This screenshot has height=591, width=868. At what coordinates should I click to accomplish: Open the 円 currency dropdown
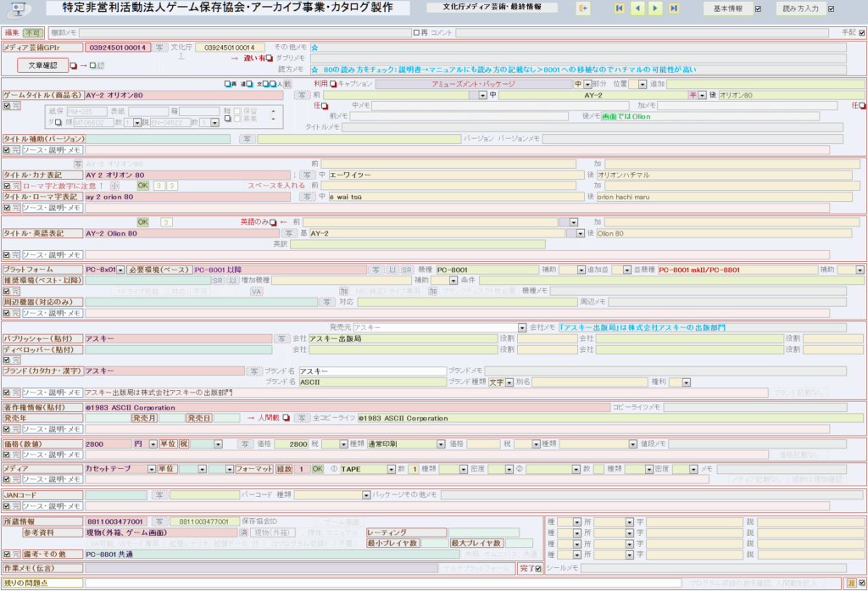tap(153, 444)
